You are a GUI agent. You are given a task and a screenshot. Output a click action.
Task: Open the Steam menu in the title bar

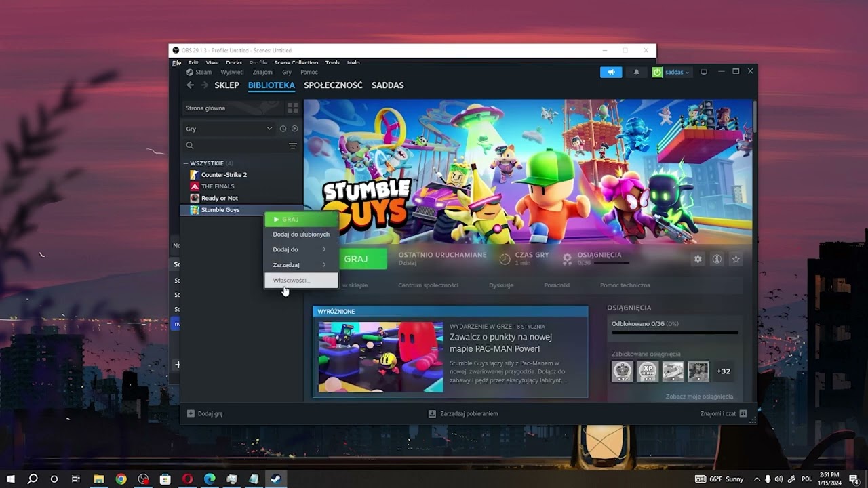tap(199, 73)
